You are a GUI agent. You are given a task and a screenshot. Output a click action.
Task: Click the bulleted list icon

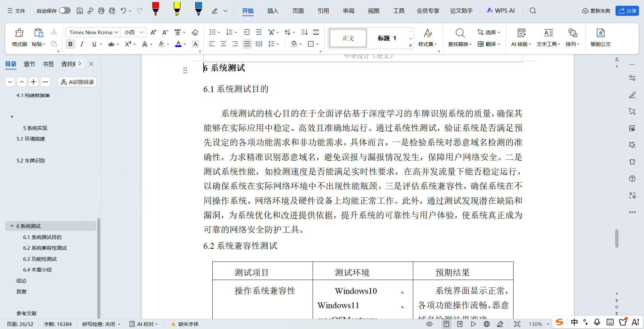[212, 32]
